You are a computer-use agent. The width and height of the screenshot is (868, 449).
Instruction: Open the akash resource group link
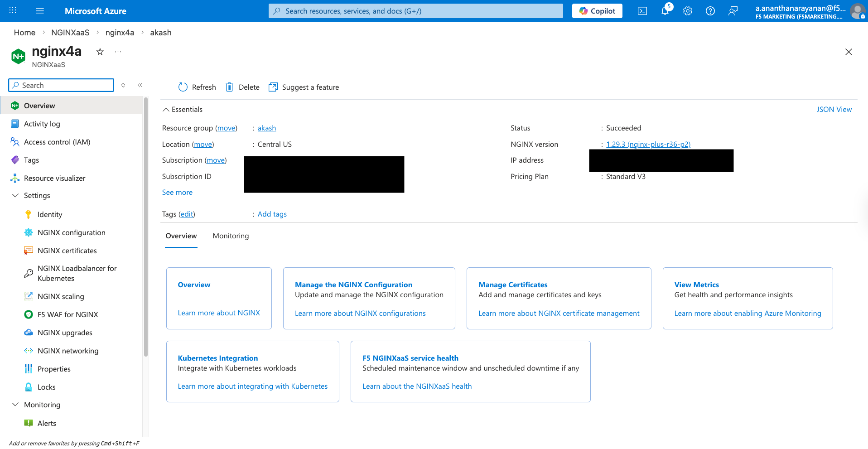tap(267, 128)
